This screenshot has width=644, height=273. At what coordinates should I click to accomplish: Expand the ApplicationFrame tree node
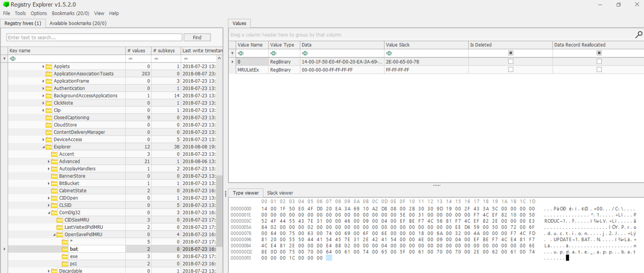tap(43, 81)
